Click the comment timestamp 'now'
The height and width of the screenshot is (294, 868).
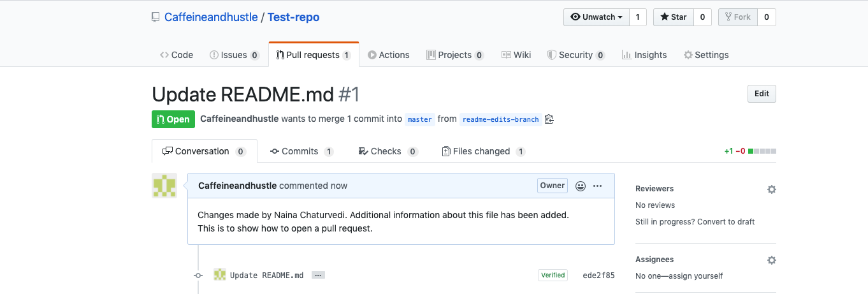(x=339, y=186)
